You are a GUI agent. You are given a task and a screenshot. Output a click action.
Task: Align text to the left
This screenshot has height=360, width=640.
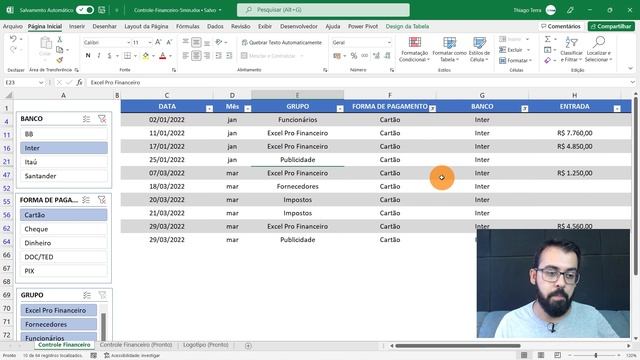click(x=186, y=56)
